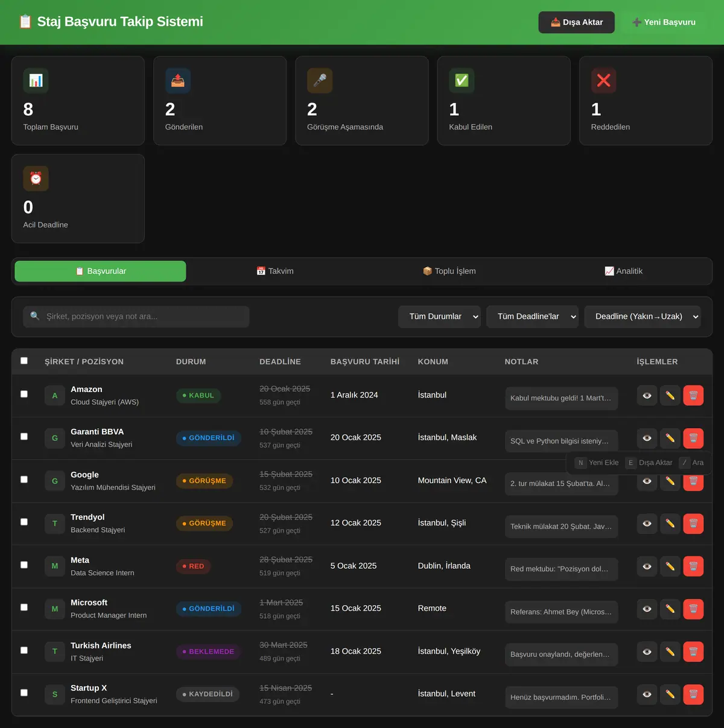View details of the Trendyol application
724x728 pixels.
(x=647, y=524)
